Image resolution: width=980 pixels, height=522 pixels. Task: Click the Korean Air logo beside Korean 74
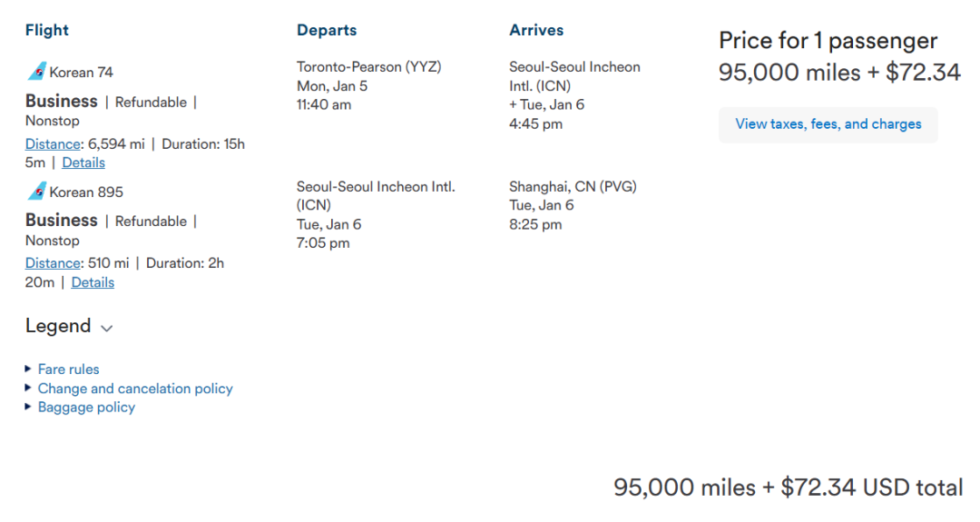pyautogui.click(x=36, y=72)
